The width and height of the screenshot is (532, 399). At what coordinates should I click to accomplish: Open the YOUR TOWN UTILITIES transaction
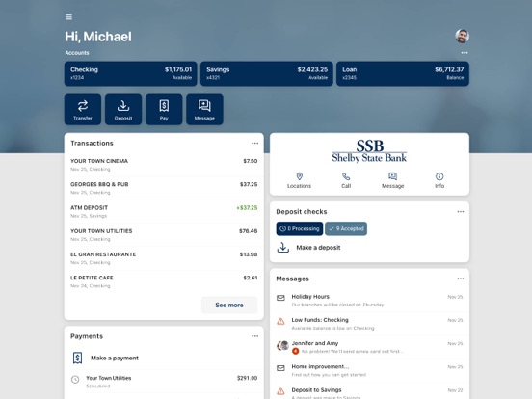164,235
